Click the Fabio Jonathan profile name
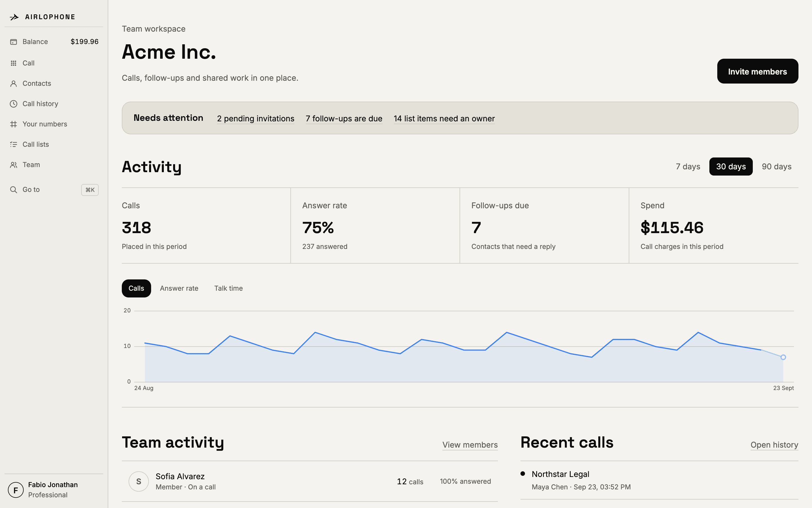This screenshot has width=812, height=508. 53,485
